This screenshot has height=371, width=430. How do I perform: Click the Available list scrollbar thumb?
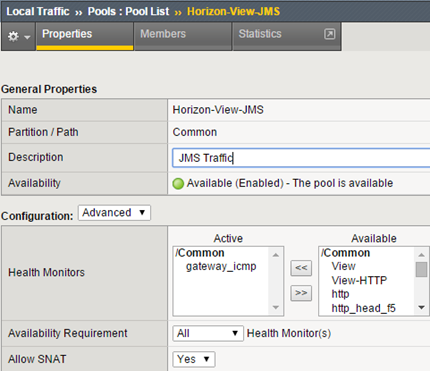point(422,269)
